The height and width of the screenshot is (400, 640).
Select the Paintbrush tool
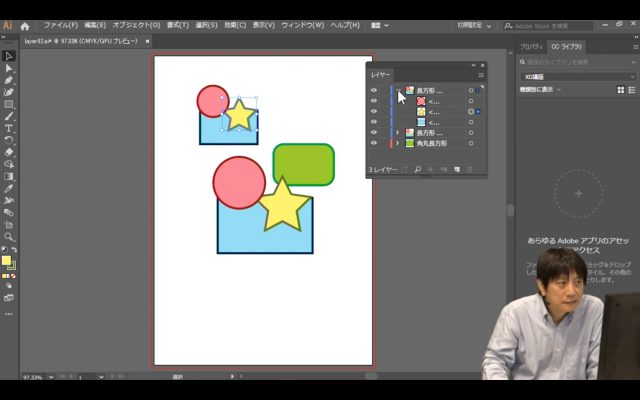click(9, 116)
